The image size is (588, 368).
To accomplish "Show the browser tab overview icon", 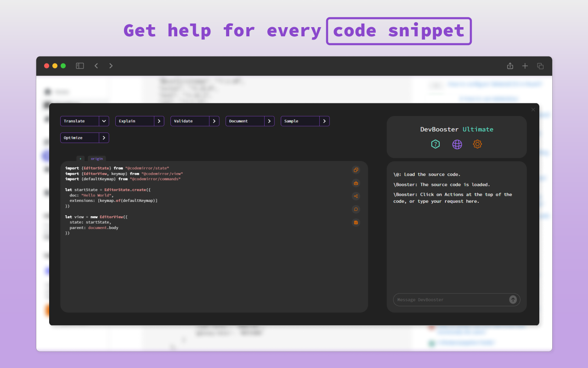I will 540,66.
